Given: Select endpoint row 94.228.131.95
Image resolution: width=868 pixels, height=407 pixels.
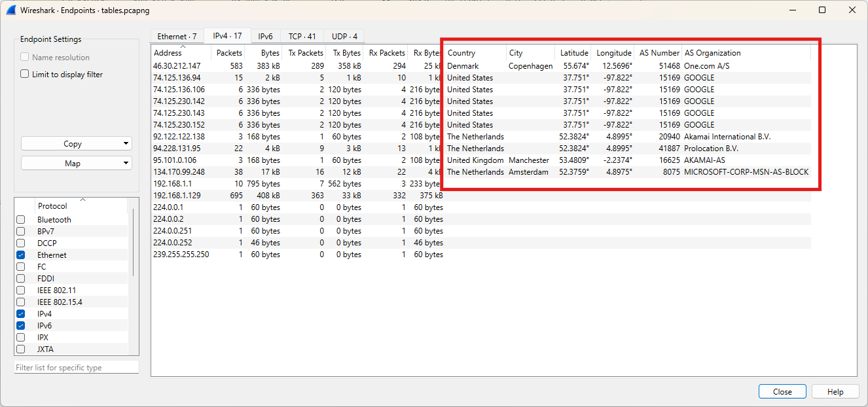Looking at the screenshot, I should 481,149.
